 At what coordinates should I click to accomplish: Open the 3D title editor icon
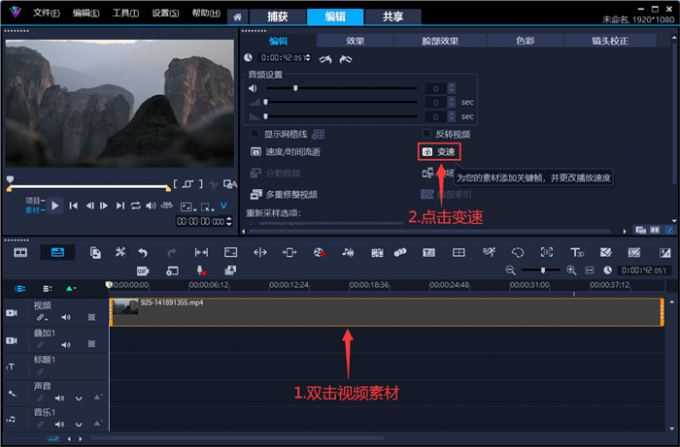(x=577, y=252)
